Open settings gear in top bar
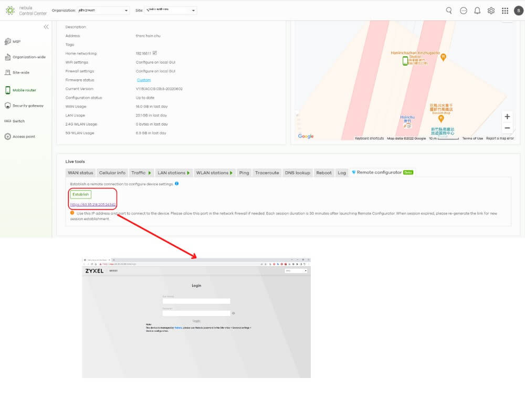This screenshot has height=420, width=525. (x=491, y=10)
